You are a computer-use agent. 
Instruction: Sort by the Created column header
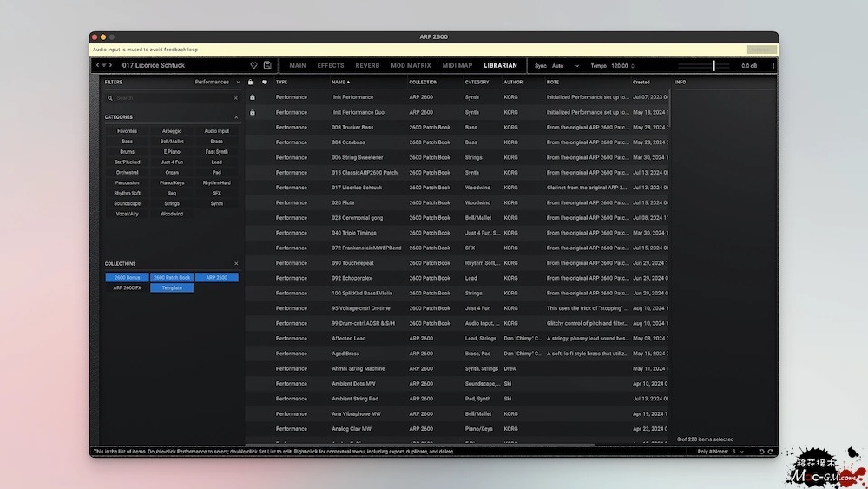[x=641, y=82]
